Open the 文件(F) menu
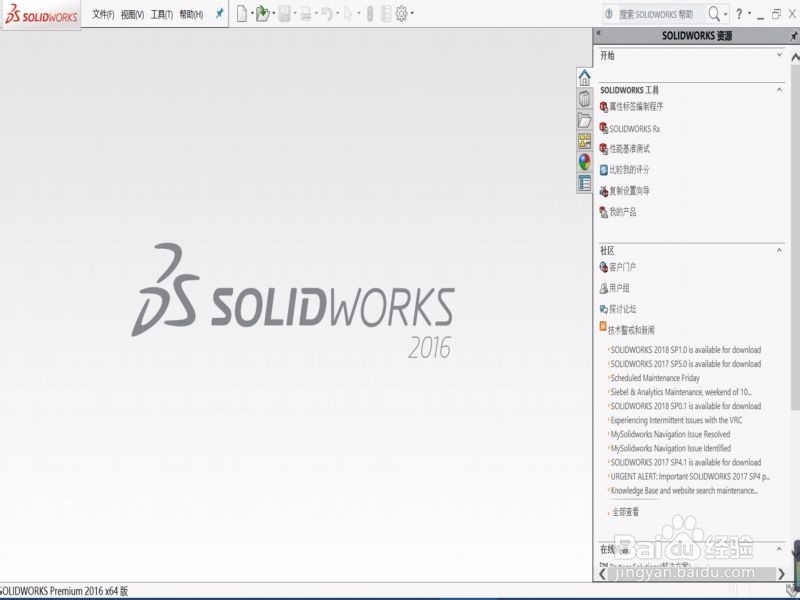The width and height of the screenshot is (800, 600). (x=103, y=15)
